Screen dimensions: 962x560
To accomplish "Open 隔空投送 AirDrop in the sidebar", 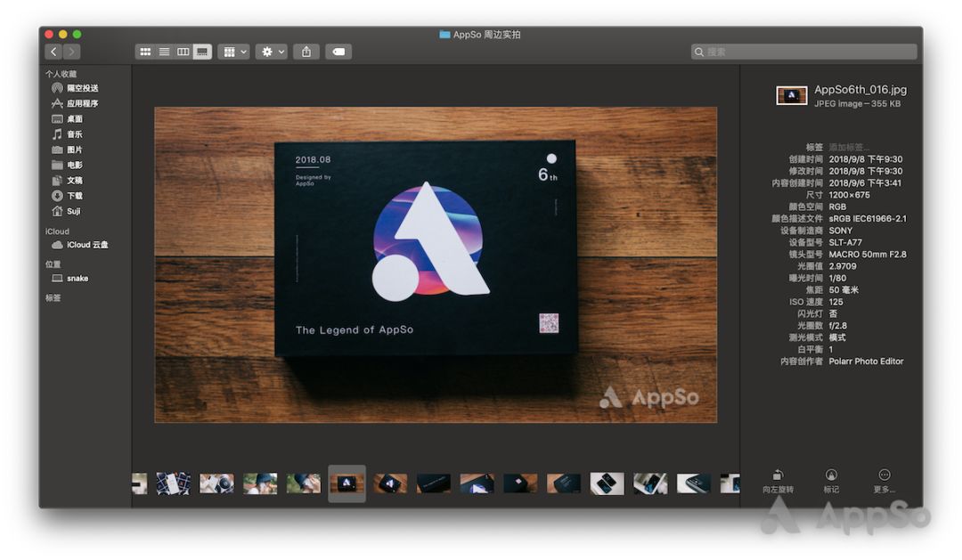I will [x=82, y=88].
